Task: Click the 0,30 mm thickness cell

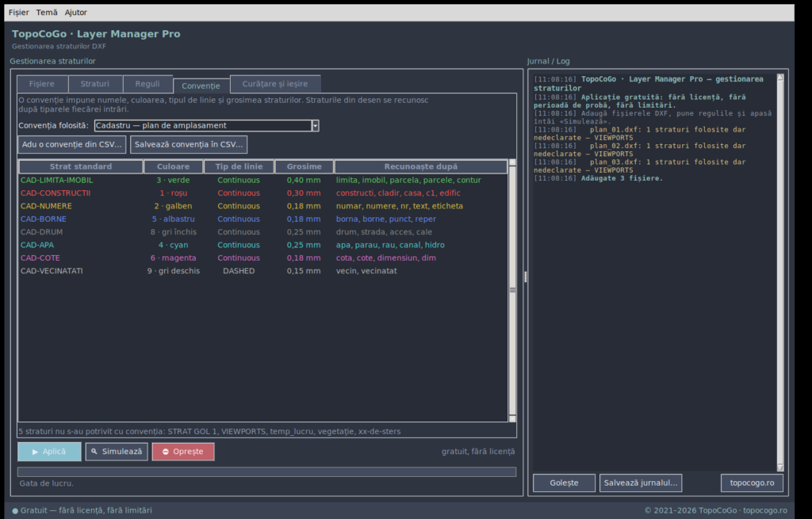Action: click(x=304, y=193)
